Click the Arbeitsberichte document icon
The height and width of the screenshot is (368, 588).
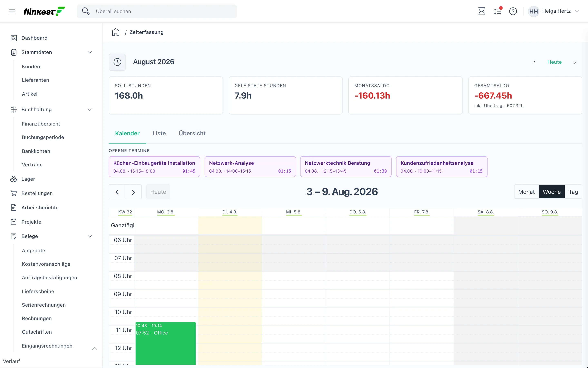tap(14, 208)
